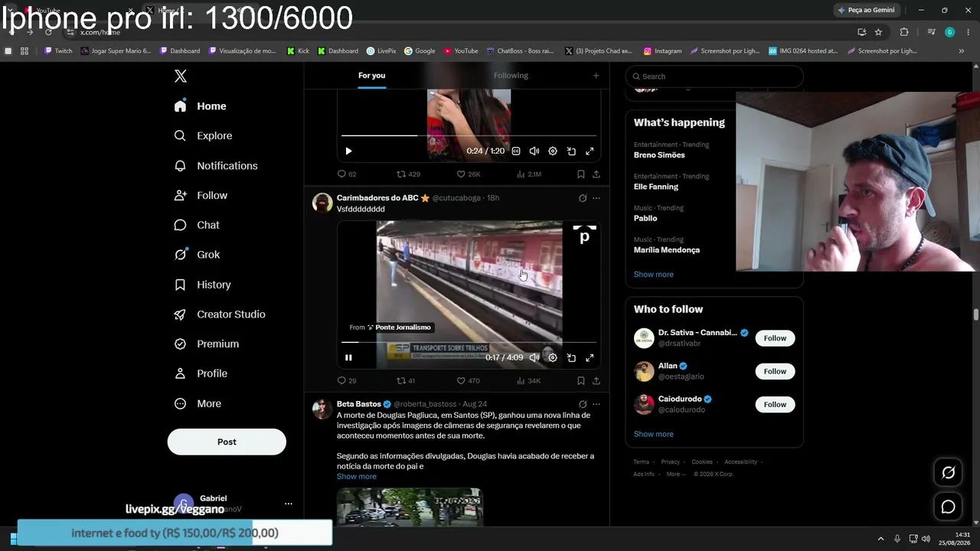Go to Home in the sidebar
The height and width of the screenshot is (551, 980).
(x=201, y=106)
